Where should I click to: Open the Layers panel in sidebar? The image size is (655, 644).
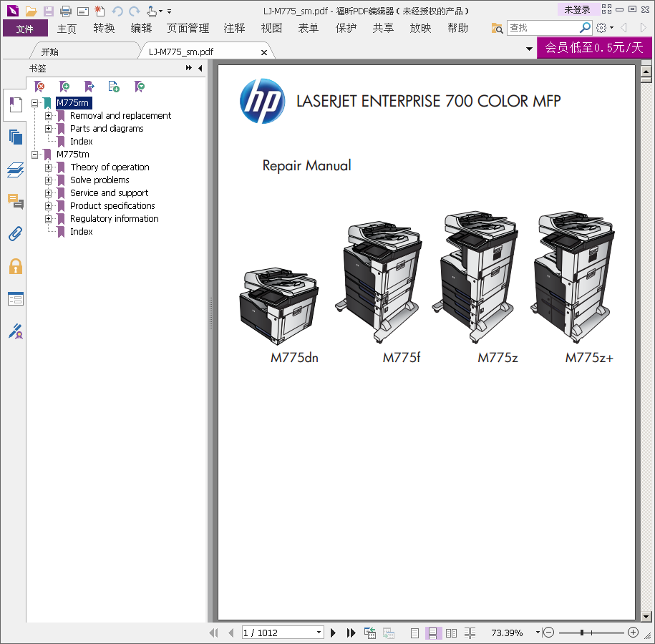(16, 170)
